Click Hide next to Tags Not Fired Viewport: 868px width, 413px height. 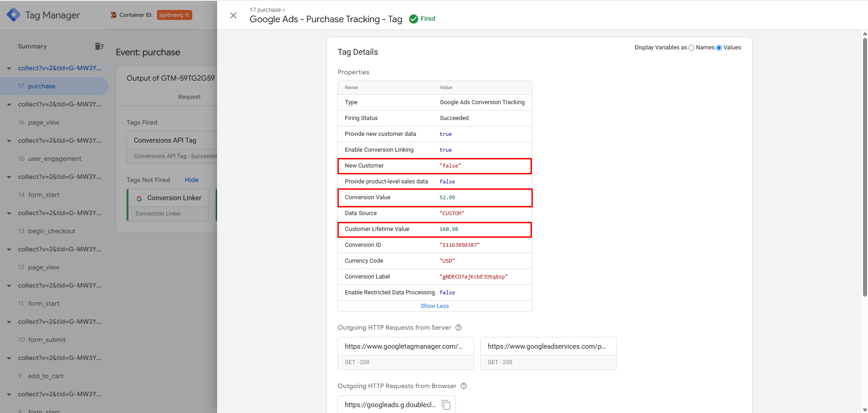[x=191, y=180]
